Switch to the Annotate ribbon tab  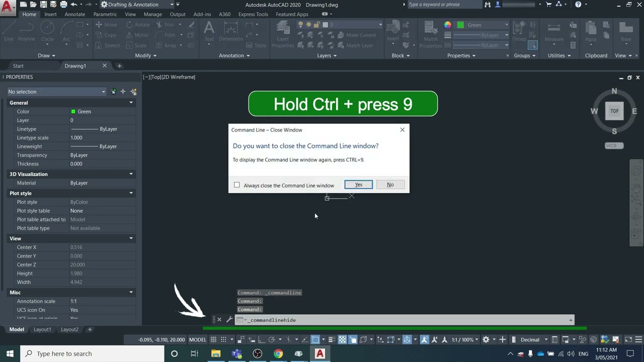click(x=75, y=14)
